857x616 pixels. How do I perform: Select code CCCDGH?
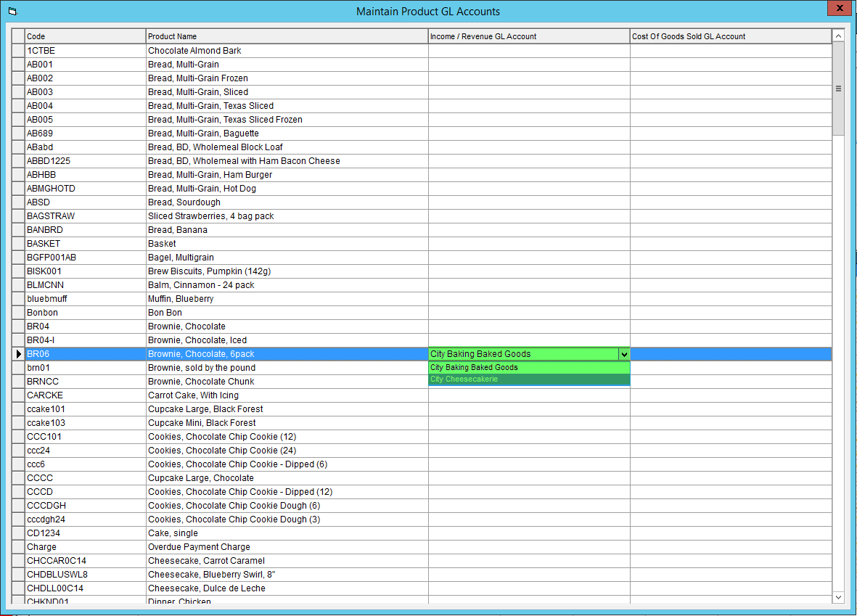pyautogui.click(x=85, y=506)
